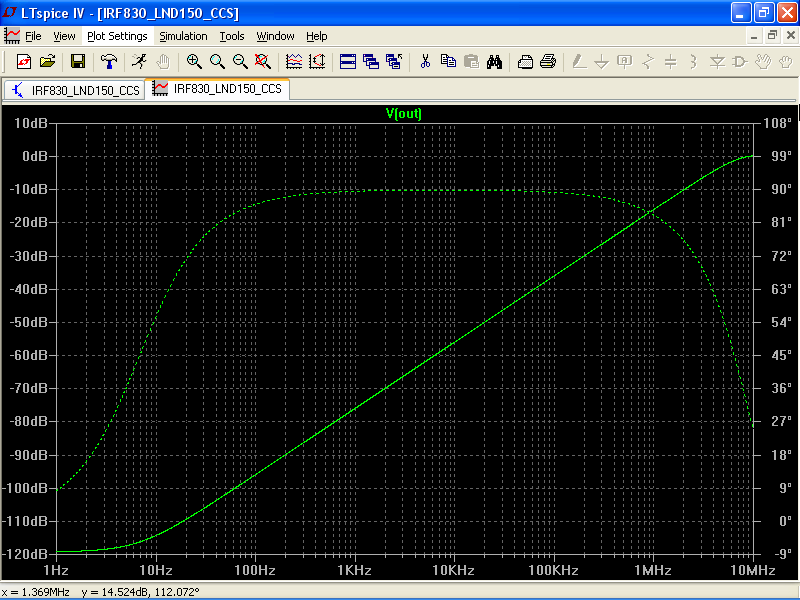Screen dimensions: 800x600
Task: Open the View menu
Action: (64, 36)
